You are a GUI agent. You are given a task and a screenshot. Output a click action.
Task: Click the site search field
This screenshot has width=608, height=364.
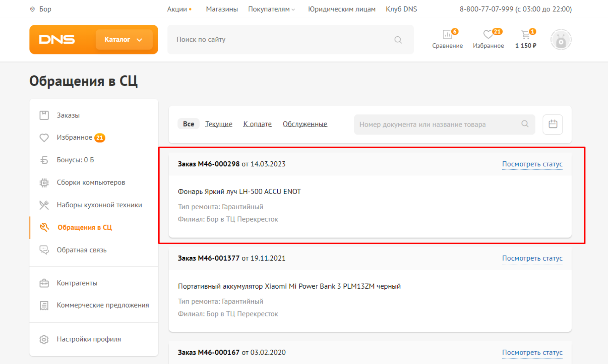(x=290, y=40)
